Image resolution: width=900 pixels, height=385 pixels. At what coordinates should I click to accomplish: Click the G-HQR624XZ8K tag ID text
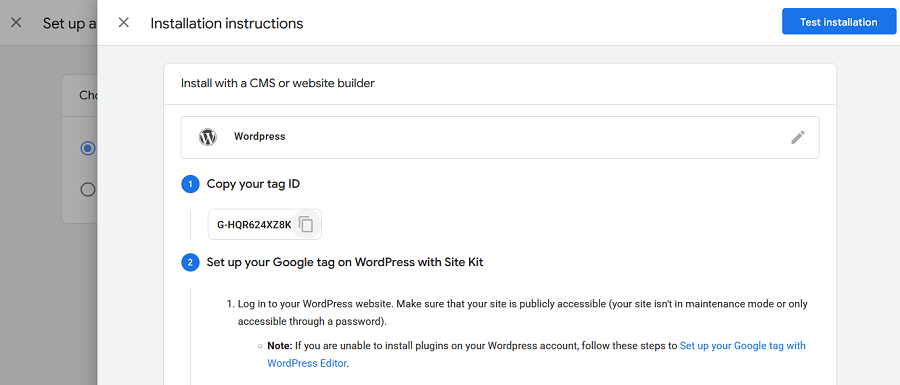click(x=254, y=224)
